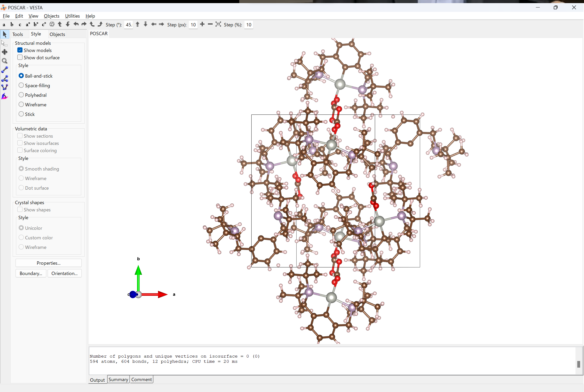Select the bond angle measurement tool
Viewport: 584px width, 392px height.
5,78
